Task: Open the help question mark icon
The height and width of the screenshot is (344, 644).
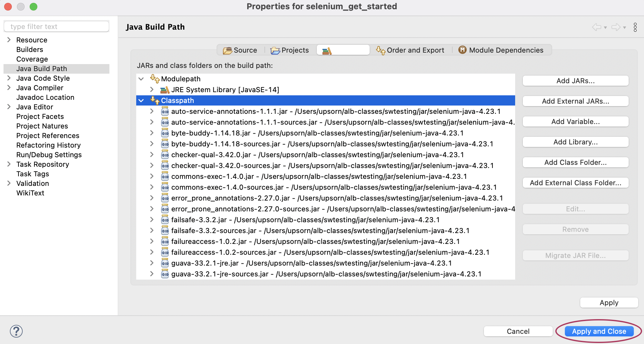Action: [x=16, y=331]
